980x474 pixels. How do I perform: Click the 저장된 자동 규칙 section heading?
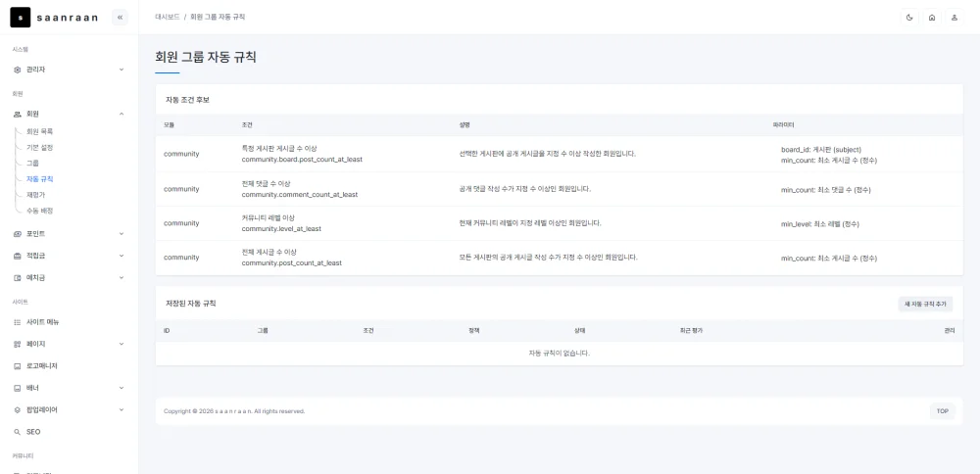[191, 304]
